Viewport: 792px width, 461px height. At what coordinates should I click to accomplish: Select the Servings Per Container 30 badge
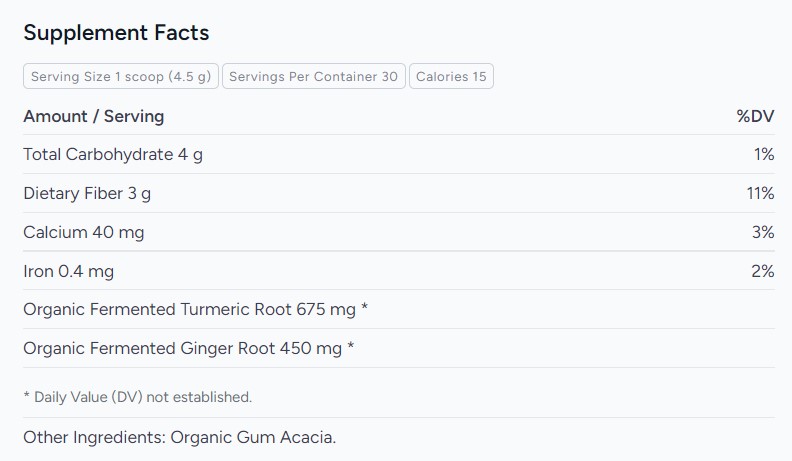pyautogui.click(x=314, y=76)
